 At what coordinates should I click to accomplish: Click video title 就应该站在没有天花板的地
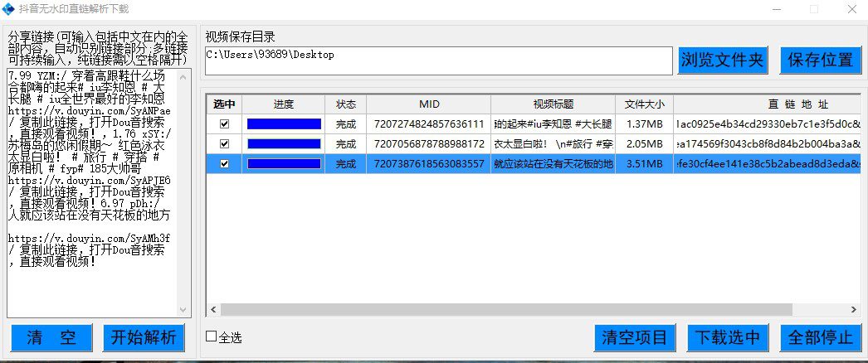553,164
